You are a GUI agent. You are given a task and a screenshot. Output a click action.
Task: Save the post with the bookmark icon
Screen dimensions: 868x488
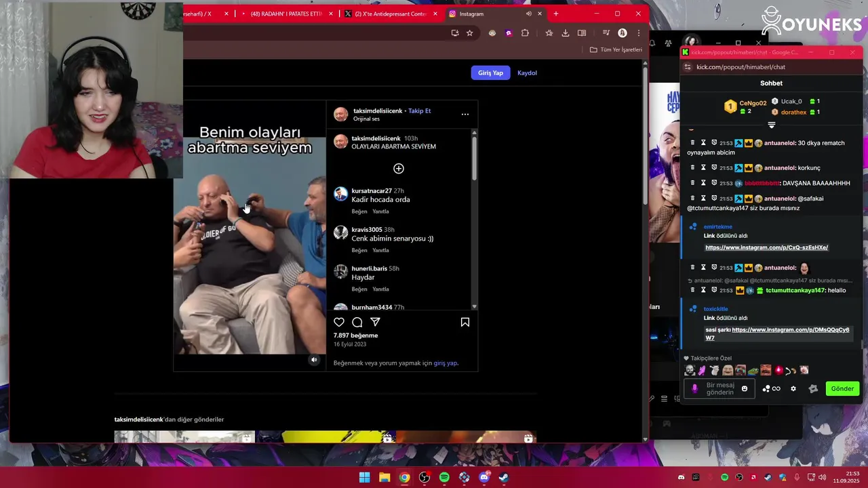465,323
